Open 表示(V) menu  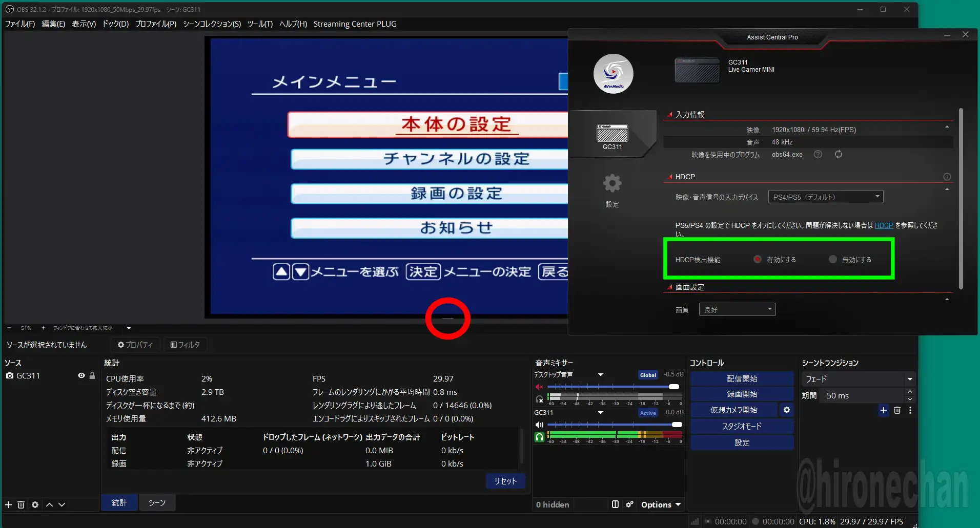[x=84, y=24]
